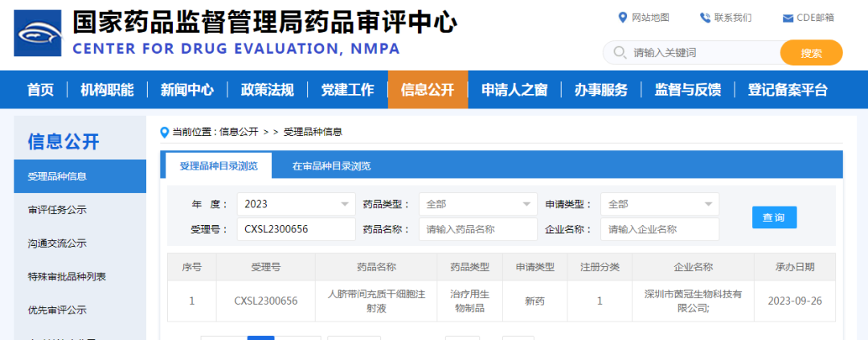Screen dimensions: 868x340
Task: Click the 药品名称 input field
Action: coord(477,229)
